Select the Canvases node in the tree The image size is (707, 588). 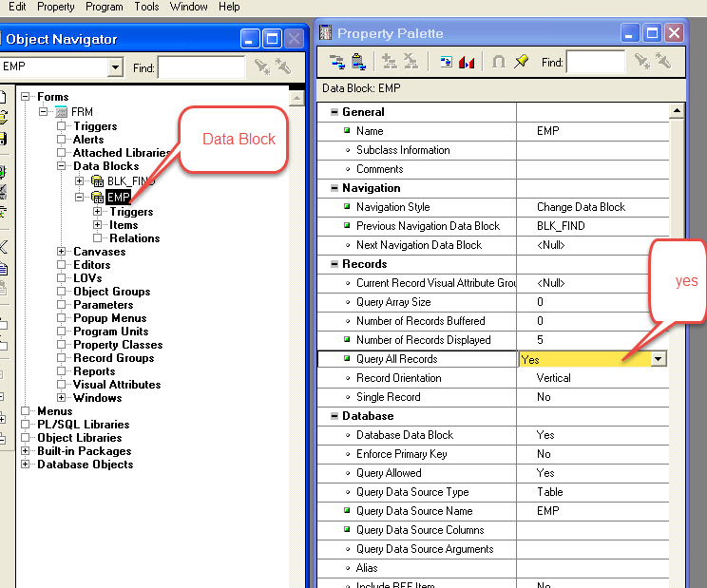click(99, 252)
